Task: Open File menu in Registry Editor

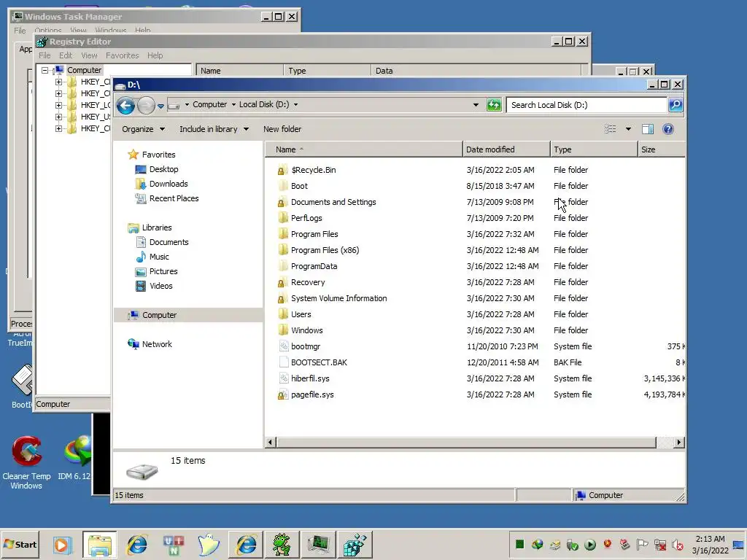Action: pos(44,55)
